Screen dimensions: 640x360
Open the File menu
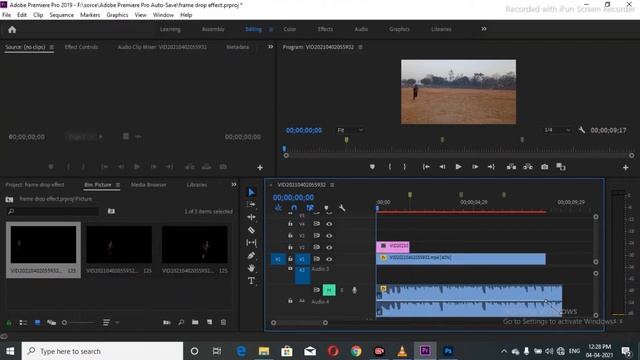(x=7, y=15)
